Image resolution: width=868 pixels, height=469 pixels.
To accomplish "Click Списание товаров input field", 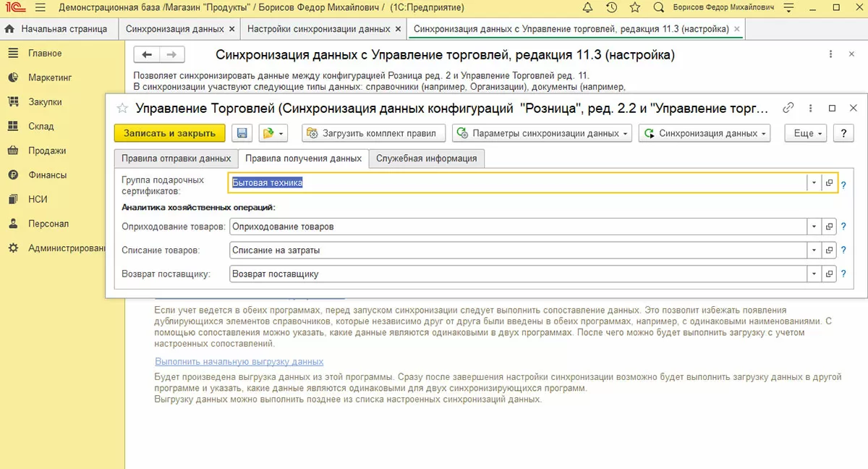I will coord(518,250).
